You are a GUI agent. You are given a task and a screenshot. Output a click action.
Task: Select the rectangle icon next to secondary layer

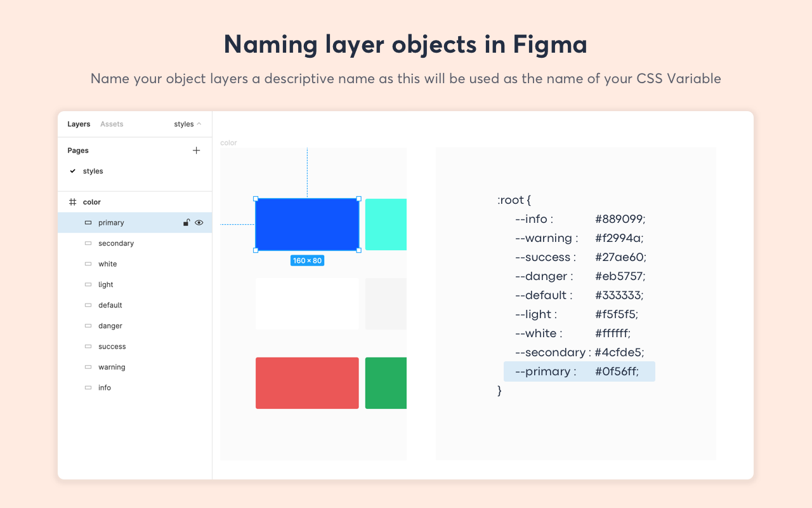[88, 243]
